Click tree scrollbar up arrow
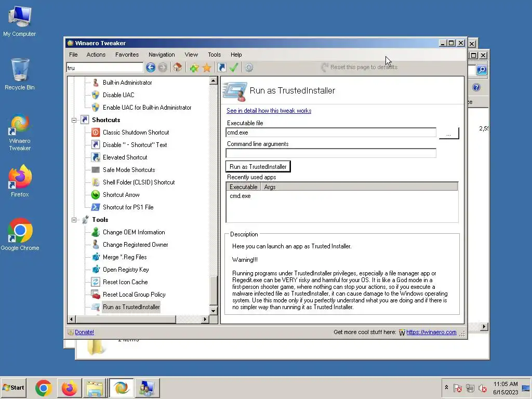The image size is (532, 399). click(214, 81)
